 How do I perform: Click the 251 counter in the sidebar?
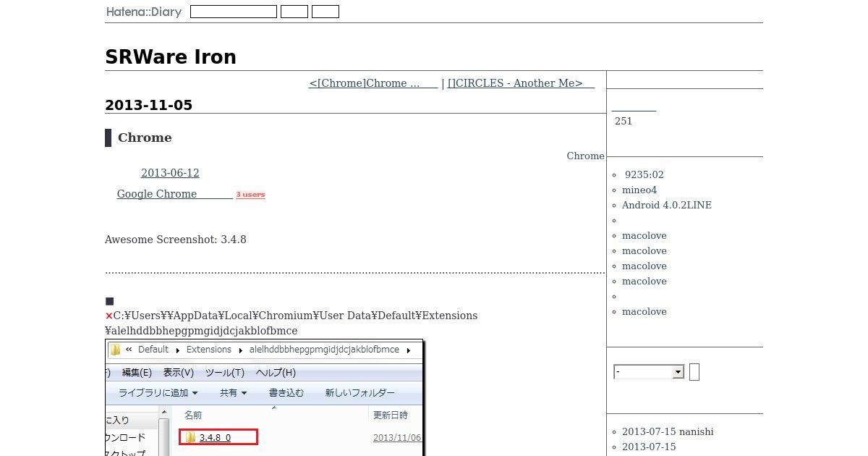[x=624, y=122]
